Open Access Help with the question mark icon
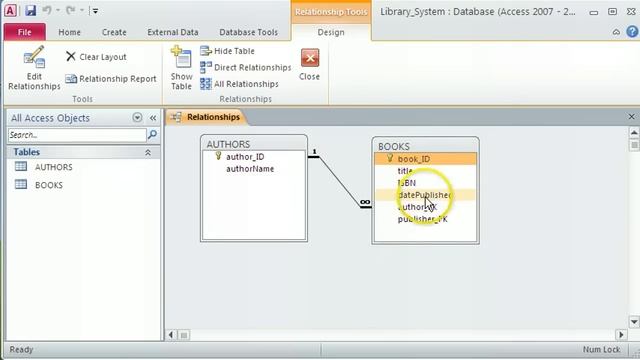Screen dimensions: 640x360 point(632,31)
